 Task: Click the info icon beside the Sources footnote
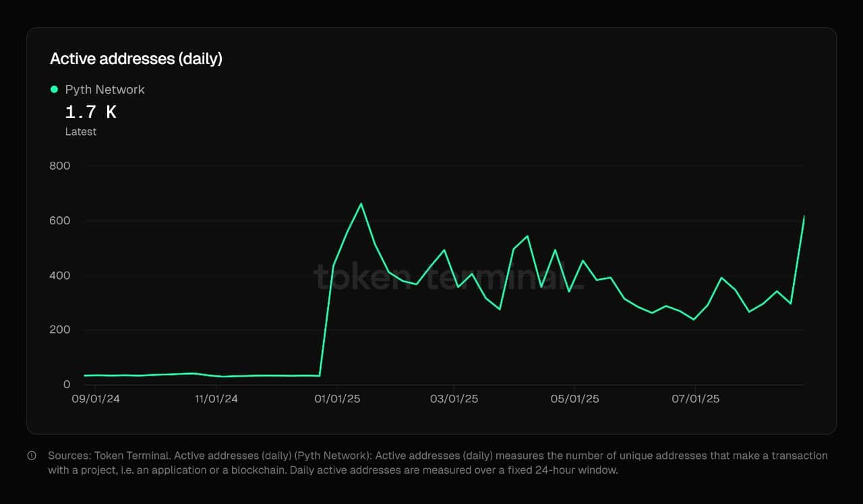coord(32,456)
